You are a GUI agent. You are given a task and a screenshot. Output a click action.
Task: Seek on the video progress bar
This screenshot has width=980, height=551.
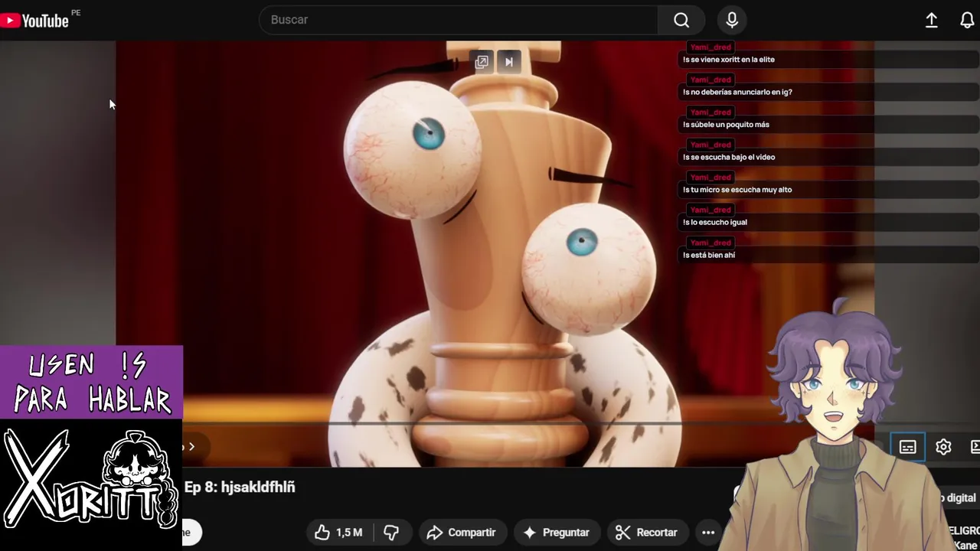pyautogui.click(x=490, y=423)
